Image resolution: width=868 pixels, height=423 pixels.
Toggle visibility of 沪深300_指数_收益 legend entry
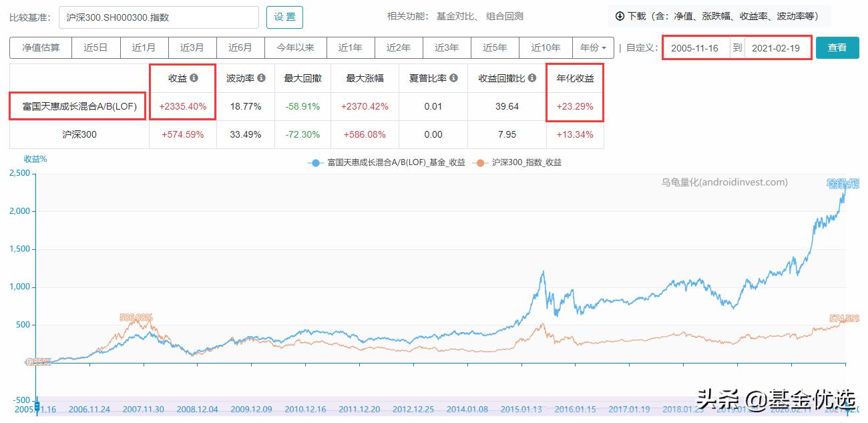(x=527, y=162)
